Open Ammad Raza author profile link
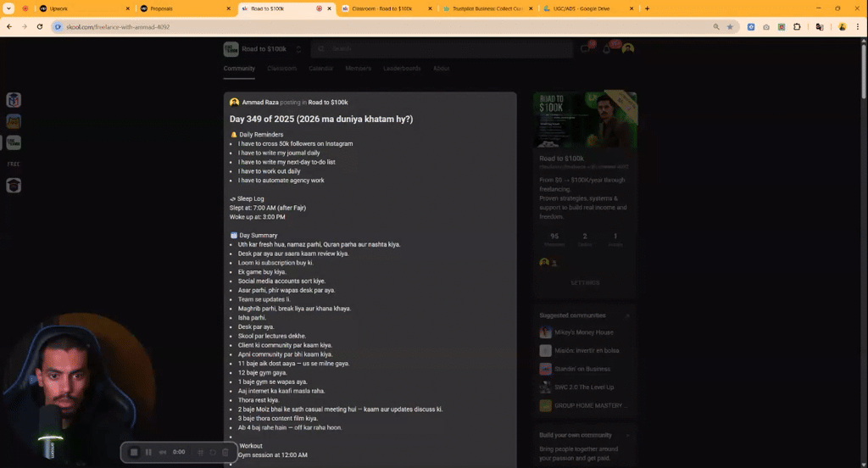Image resolution: width=868 pixels, height=468 pixels. point(260,103)
